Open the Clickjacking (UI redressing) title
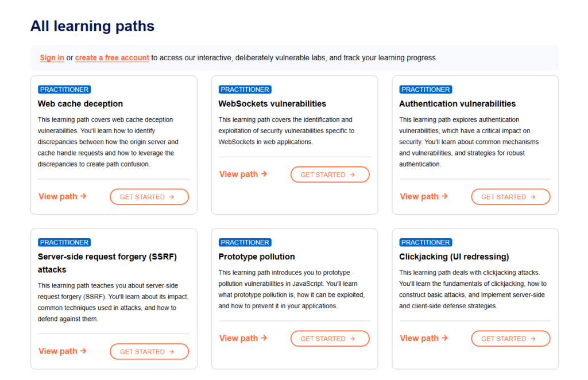588x380 pixels. point(454,257)
